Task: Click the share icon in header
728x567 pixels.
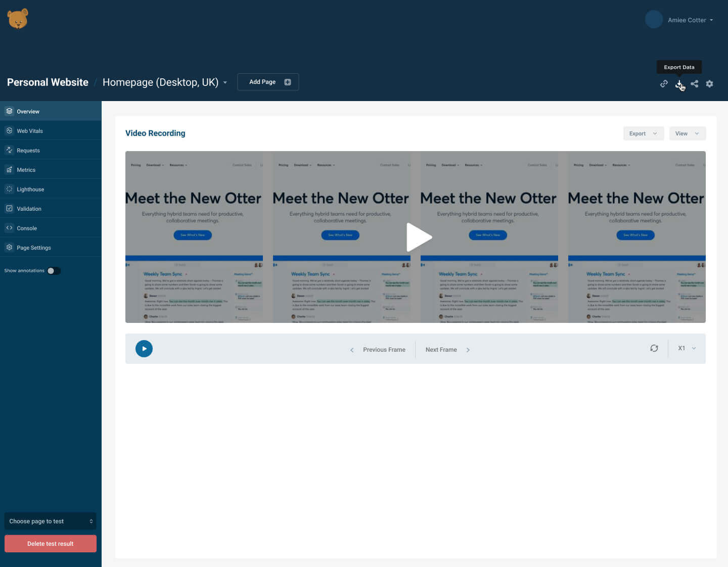Action: [x=695, y=84]
